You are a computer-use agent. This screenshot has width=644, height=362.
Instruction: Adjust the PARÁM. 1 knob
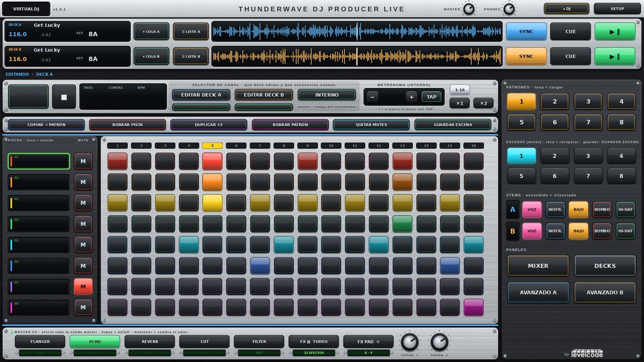click(410, 342)
